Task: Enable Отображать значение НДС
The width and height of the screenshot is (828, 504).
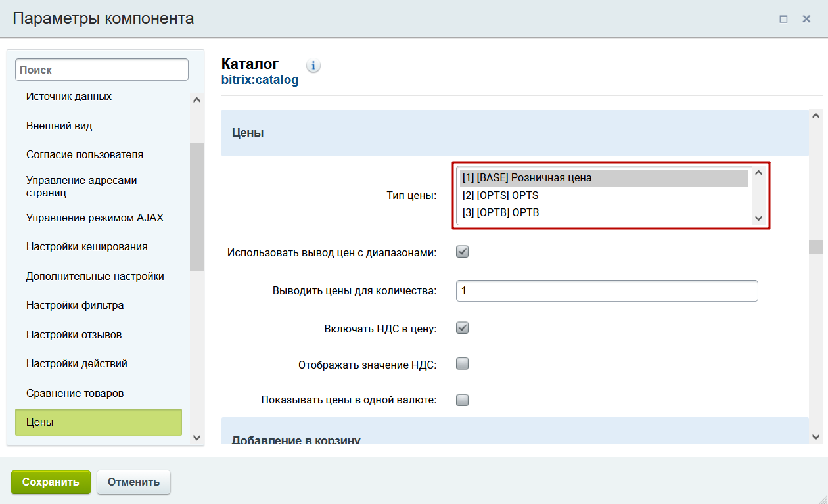Action: (462, 363)
